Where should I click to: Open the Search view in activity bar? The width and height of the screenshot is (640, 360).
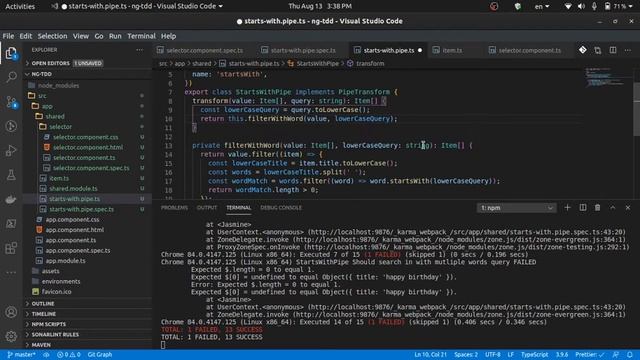tap(11, 77)
